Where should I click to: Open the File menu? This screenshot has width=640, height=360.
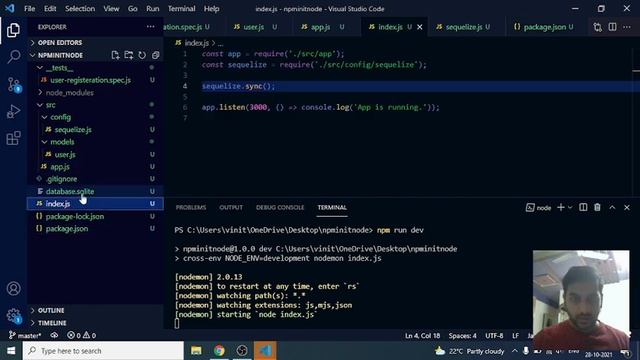(29, 9)
